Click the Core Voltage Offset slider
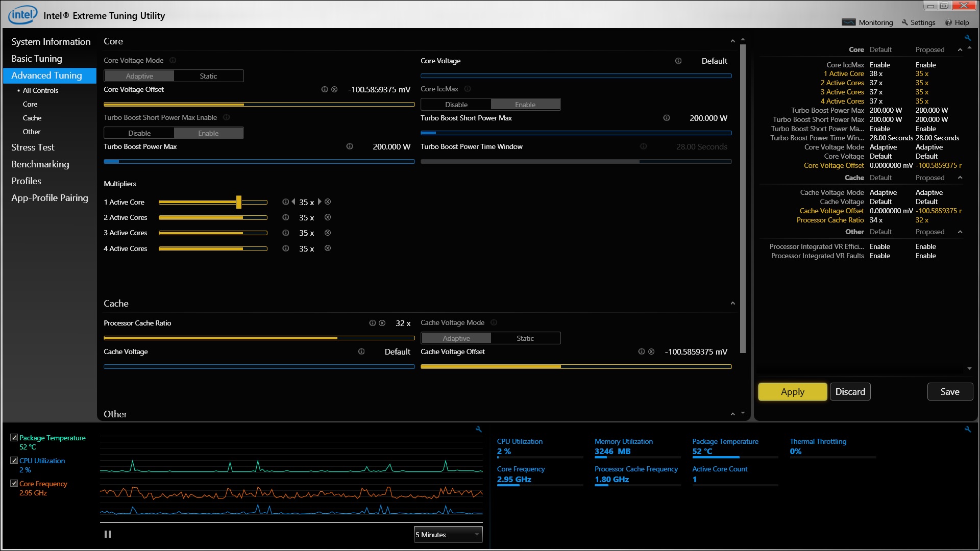Screen dimensions: 980x551 (259, 105)
